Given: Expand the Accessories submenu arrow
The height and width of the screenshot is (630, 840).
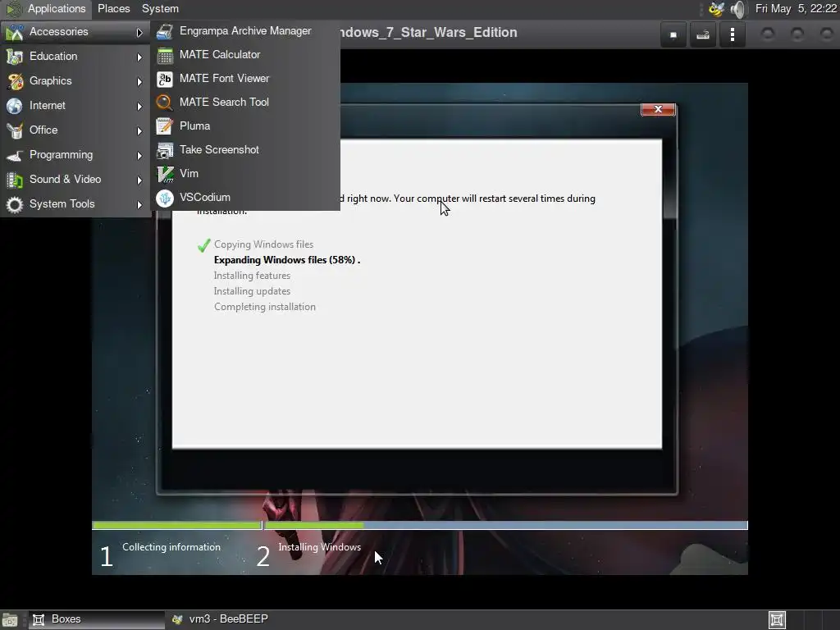Looking at the screenshot, I should [x=139, y=33].
